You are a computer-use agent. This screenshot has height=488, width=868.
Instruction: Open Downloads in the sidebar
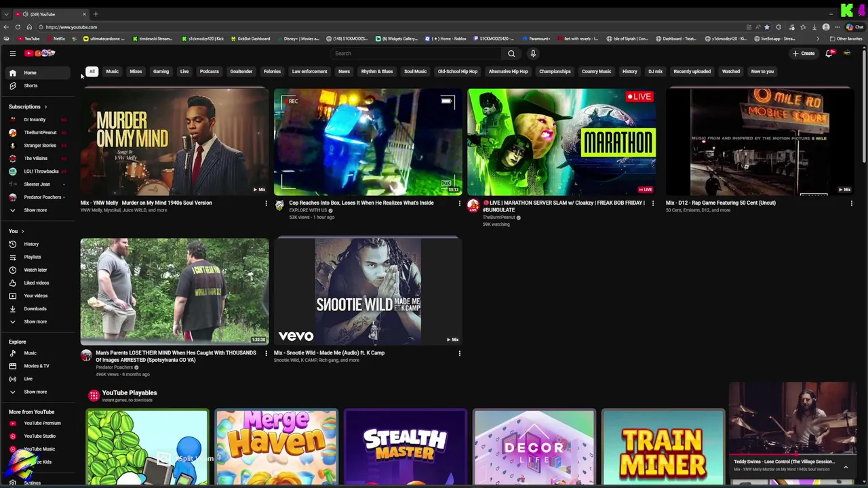(38, 308)
